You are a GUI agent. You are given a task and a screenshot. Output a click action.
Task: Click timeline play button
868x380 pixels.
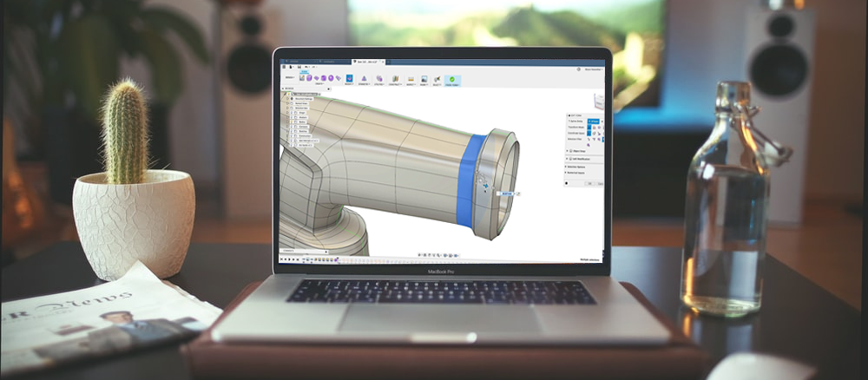(x=290, y=259)
